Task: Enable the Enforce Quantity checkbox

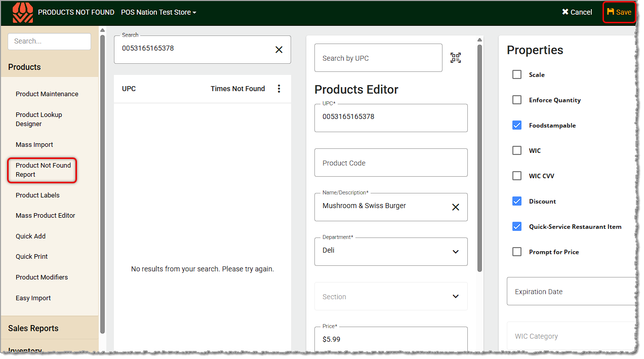Action: (517, 100)
